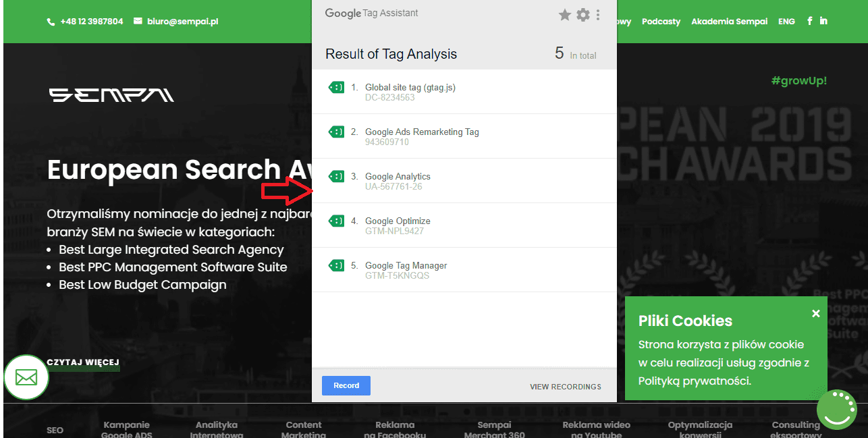
Task: Click the phone icon in the header
Action: [51, 22]
